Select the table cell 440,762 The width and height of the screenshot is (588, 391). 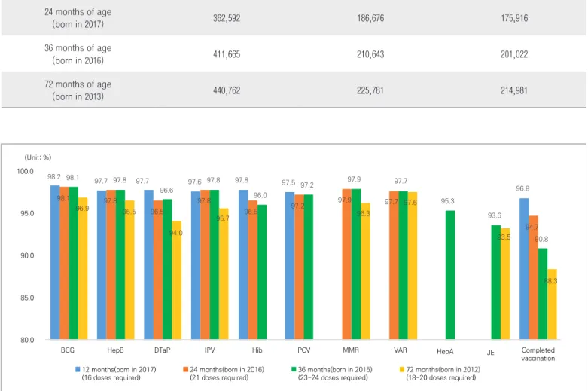[x=227, y=90]
